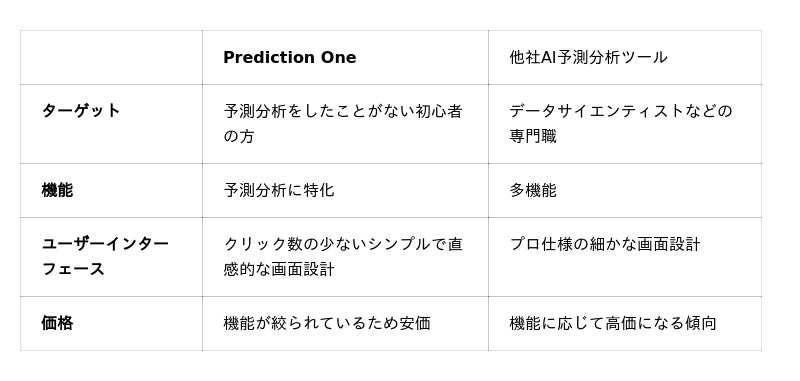Click the word 専門職 in competitor cell
800x381 pixels.
point(533,137)
